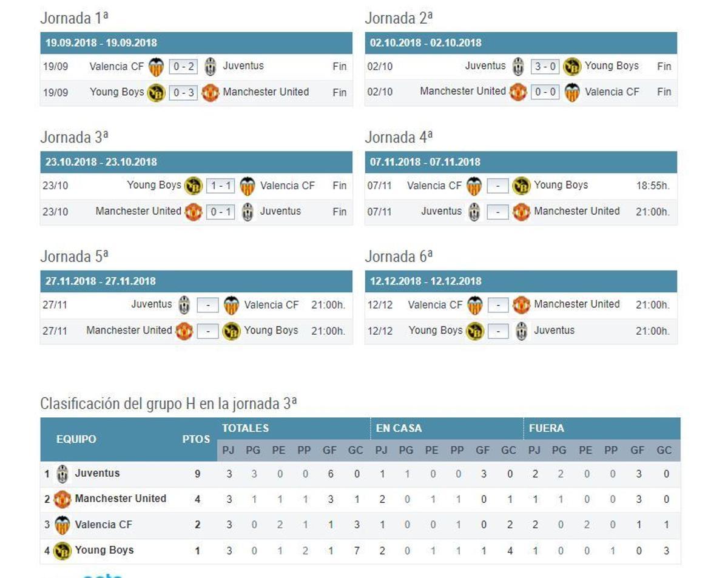Click the Manchester United crest in Jornada 6
Screen dimensions: 728x578
521,304
